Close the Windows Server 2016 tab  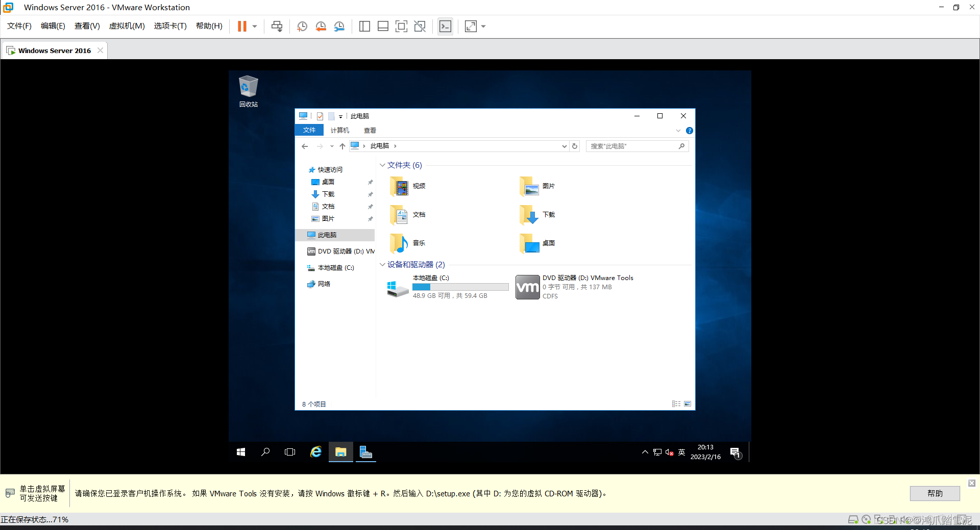pyautogui.click(x=101, y=51)
